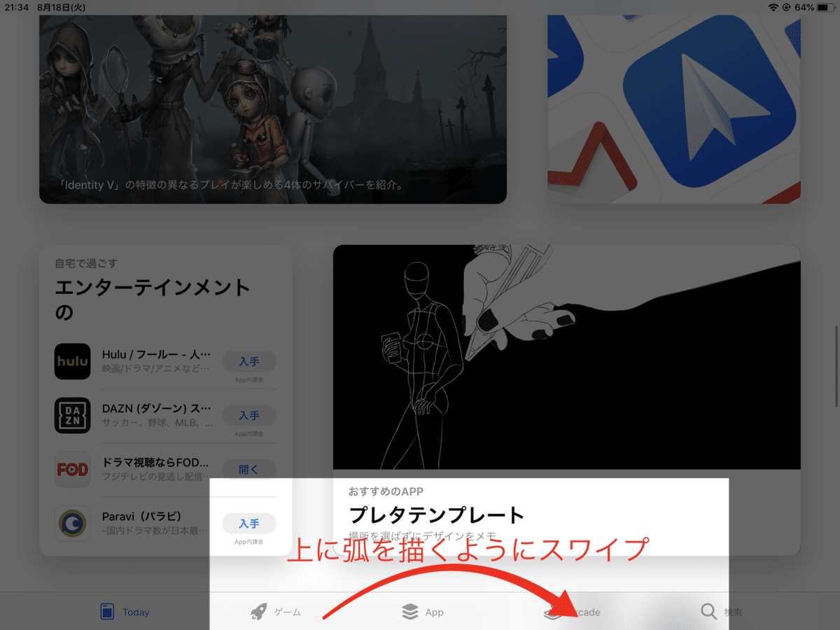Screen dimensions: 840x630
Task: Open the Hulu app icon
Action: point(73,361)
